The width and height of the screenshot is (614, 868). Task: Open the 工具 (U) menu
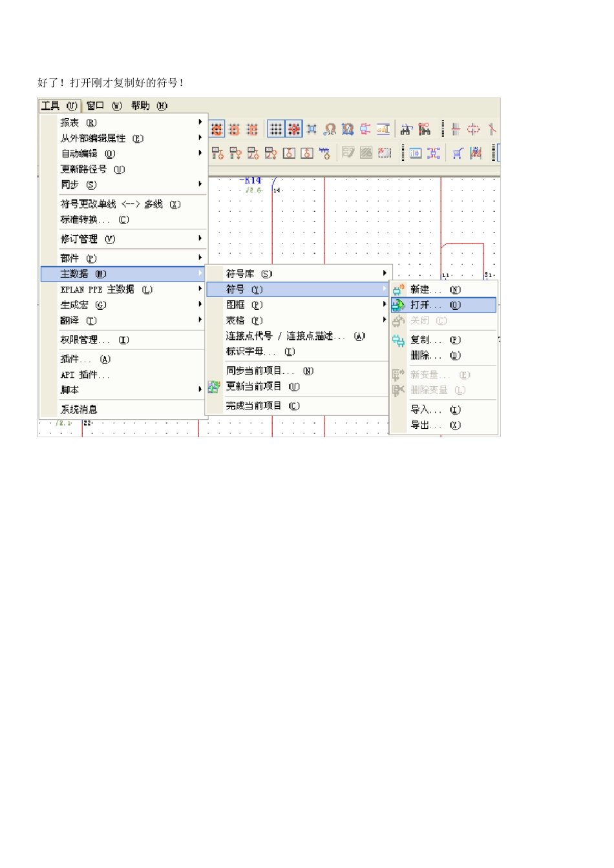coord(59,106)
